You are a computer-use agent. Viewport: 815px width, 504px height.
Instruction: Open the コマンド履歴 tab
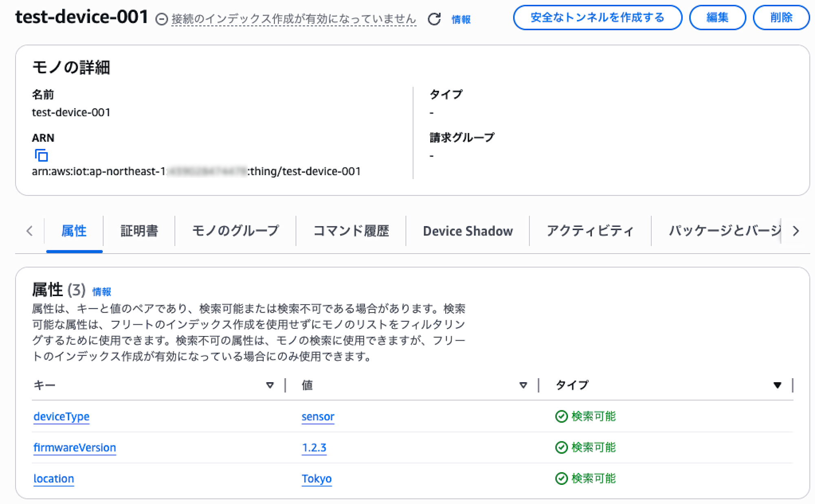(x=351, y=231)
